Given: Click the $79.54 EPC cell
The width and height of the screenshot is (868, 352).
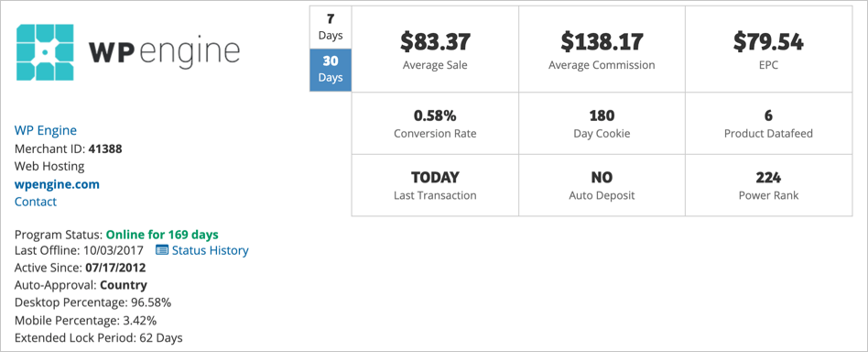Looking at the screenshot, I should coord(769,49).
